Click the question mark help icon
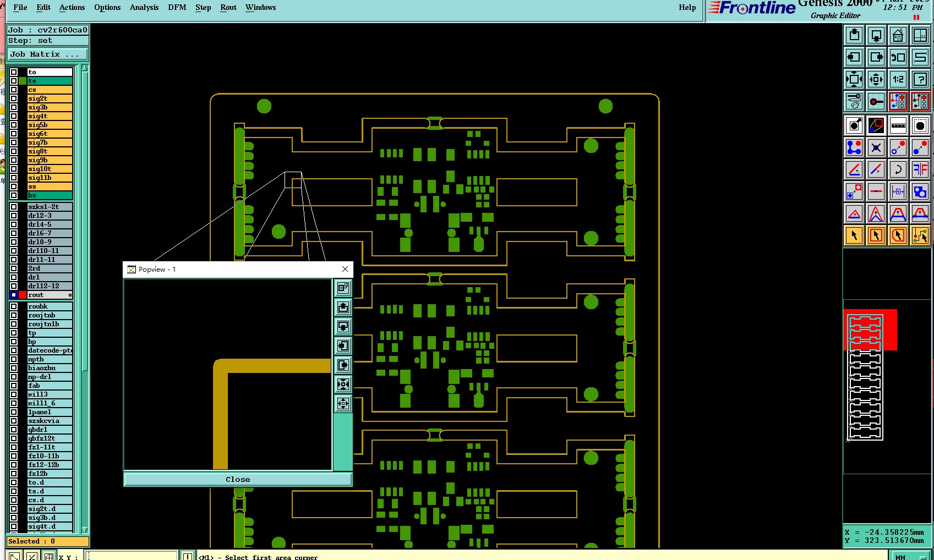The height and width of the screenshot is (560, 934). [920, 79]
